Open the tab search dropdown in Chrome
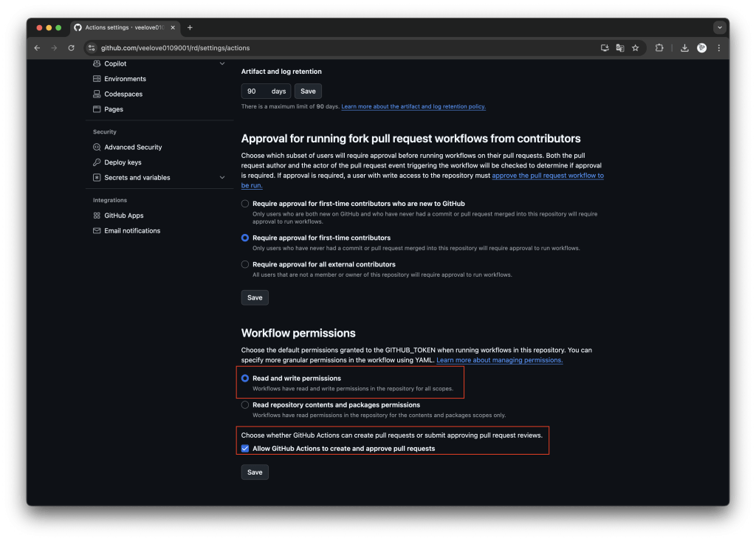Image resolution: width=756 pixels, height=541 pixels. coord(719,27)
